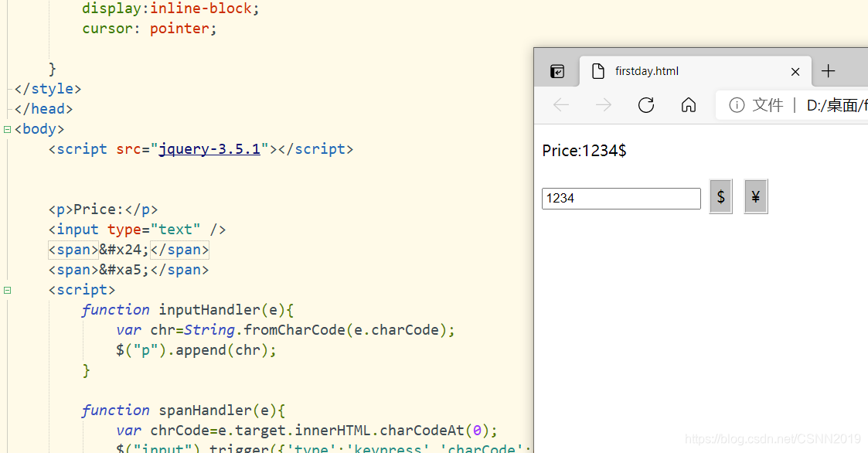Reload the page with the refresh icon

click(x=646, y=104)
